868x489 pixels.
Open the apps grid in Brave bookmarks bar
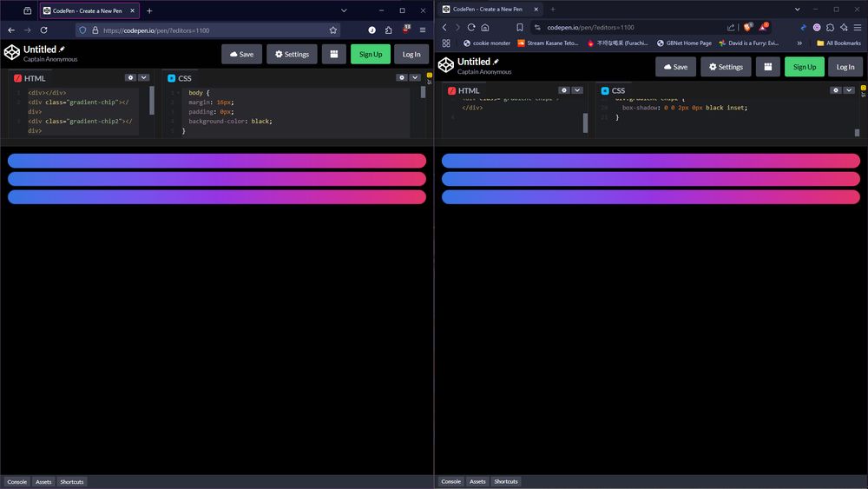[x=446, y=43]
